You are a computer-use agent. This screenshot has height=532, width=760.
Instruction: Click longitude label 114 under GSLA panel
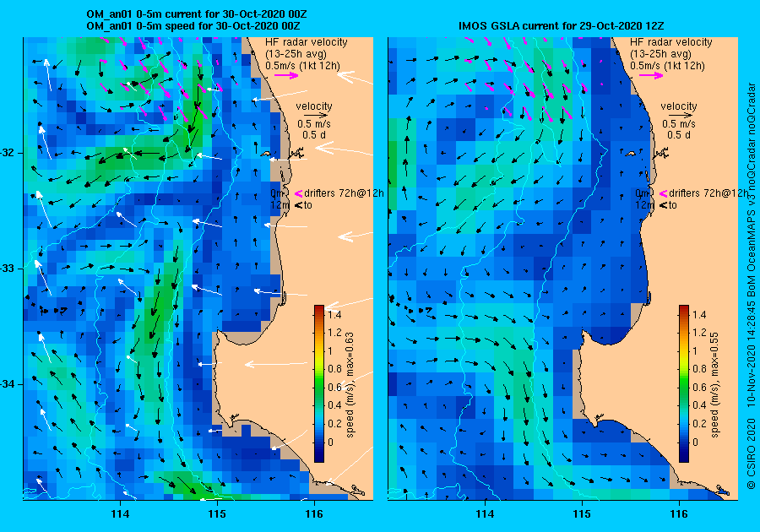(485, 514)
